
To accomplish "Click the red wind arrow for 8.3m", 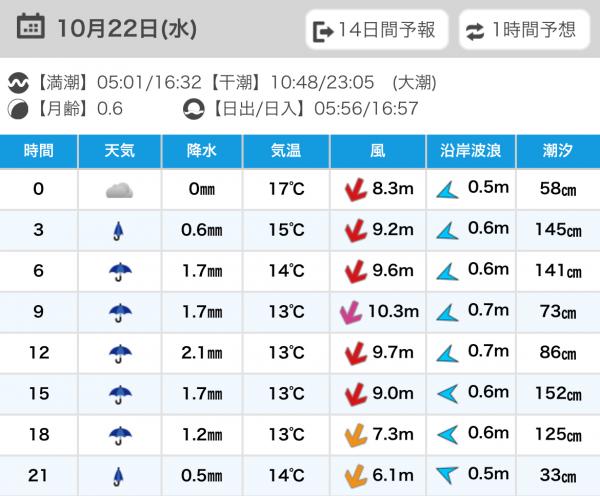I will tap(352, 190).
